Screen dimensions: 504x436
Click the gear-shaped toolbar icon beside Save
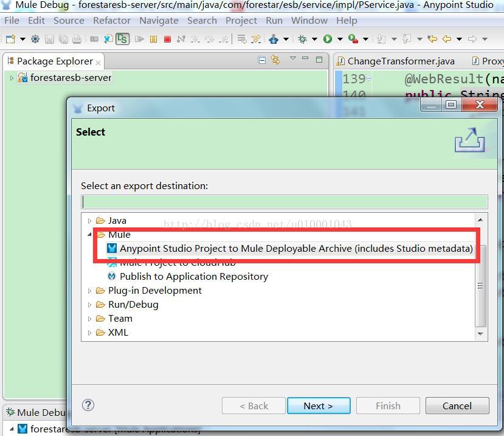[35, 40]
